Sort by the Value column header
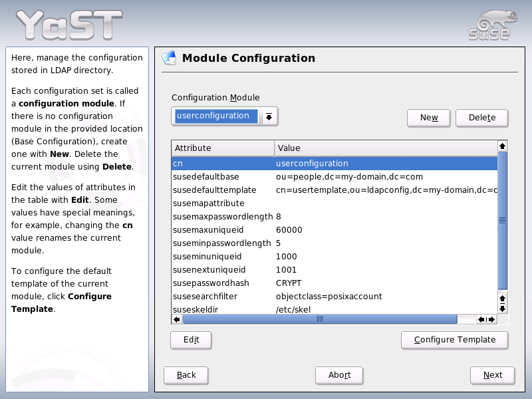The image size is (532, 399). (386, 148)
